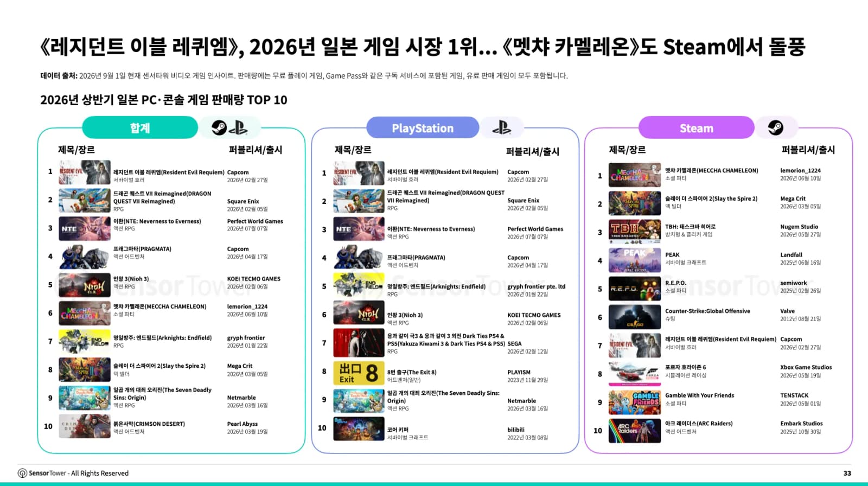
Task: Click PRAGMATA thumbnail in 합계 list
Action: click(85, 257)
